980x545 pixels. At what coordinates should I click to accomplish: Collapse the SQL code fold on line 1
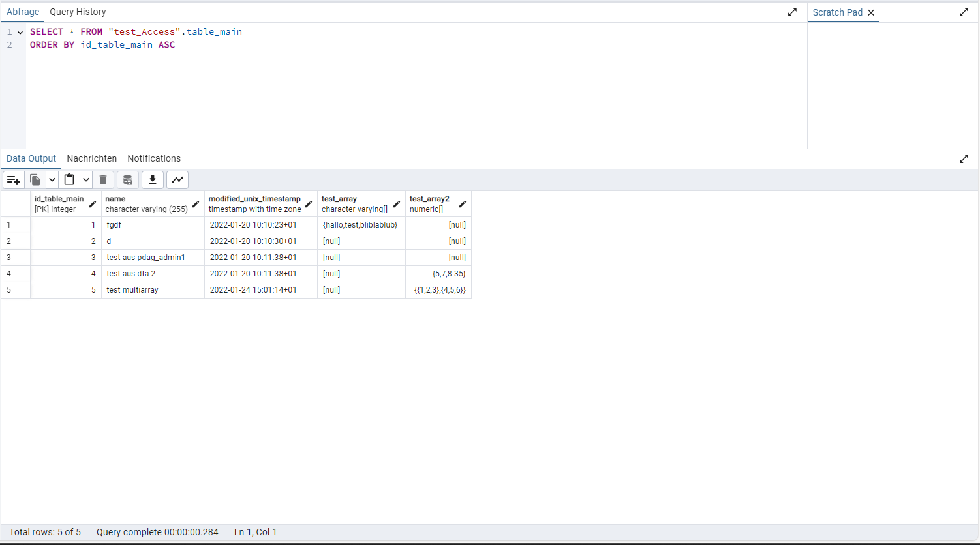20,32
